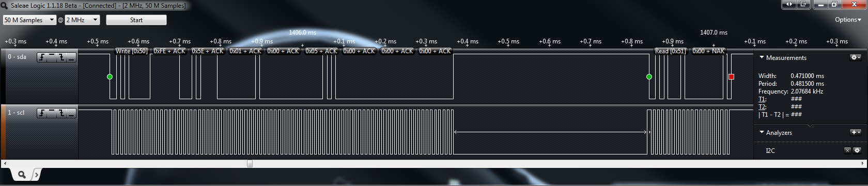The width and height of the screenshot is (868, 186).
Task: Set high level trigger on sda channel
Action: pos(52,57)
